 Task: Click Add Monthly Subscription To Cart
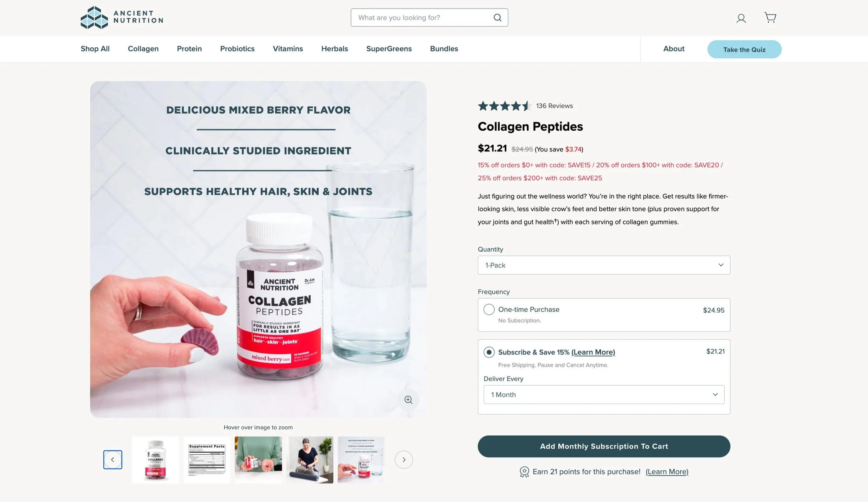coord(604,446)
